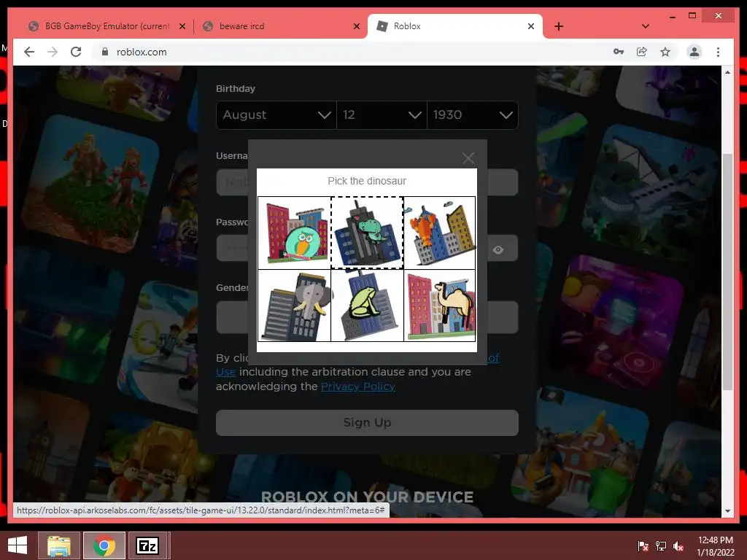Select the Roblox tab
Viewport: 747px width, 560px height.
tap(455, 26)
